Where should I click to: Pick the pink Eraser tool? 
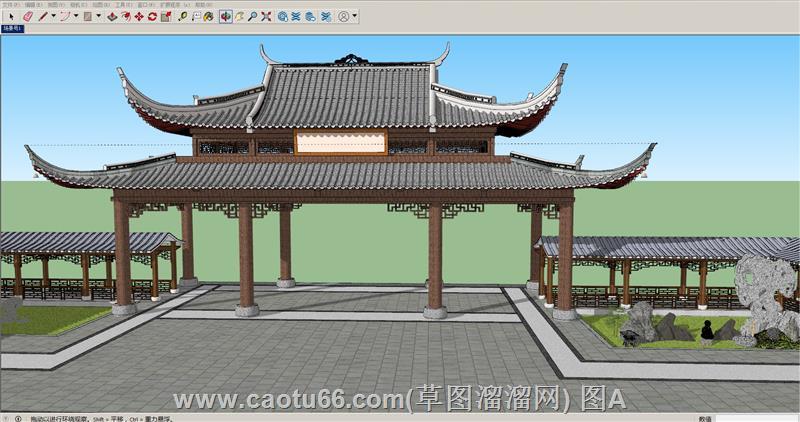pyautogui.click(x=28, y=16)
